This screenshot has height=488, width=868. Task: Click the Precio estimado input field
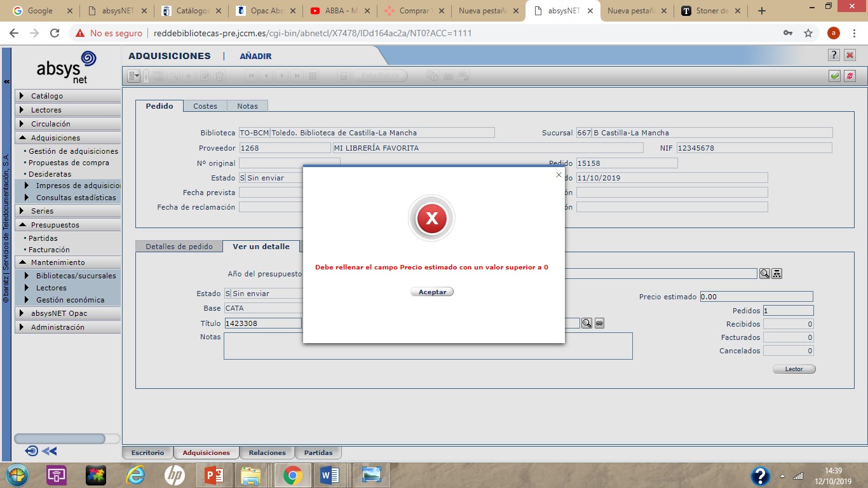(x=756, y=297)
